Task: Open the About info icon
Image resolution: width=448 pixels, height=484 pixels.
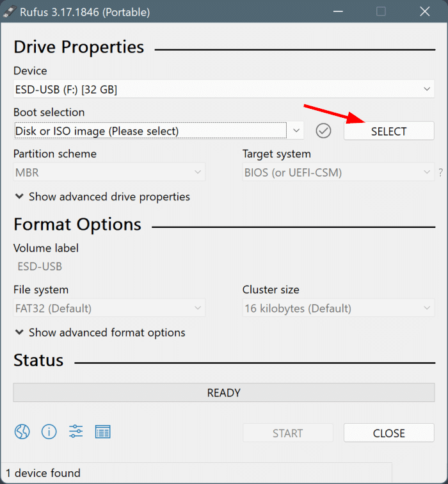Action: [49, 432]
